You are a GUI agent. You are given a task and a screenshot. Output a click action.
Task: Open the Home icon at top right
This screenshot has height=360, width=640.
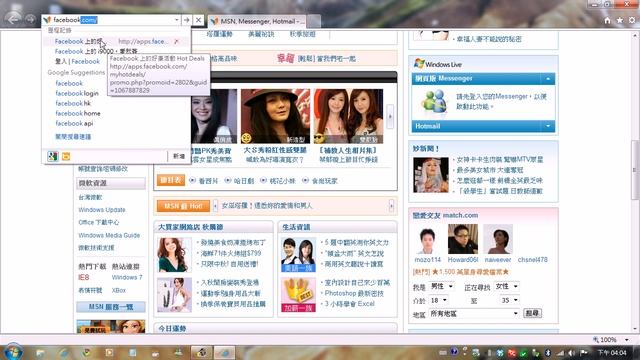[x=607, y=20]
